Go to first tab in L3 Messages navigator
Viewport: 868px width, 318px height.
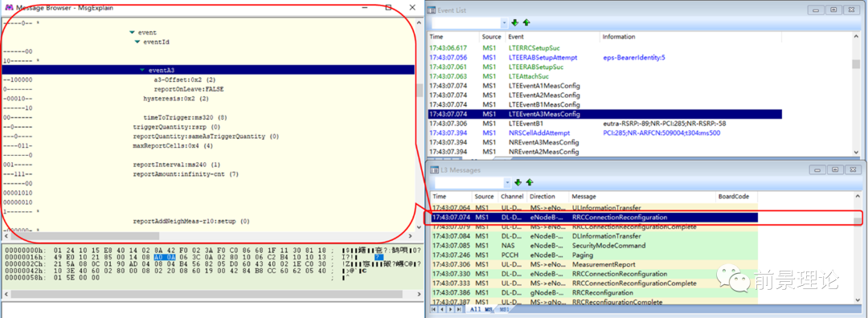click(433, 310)
